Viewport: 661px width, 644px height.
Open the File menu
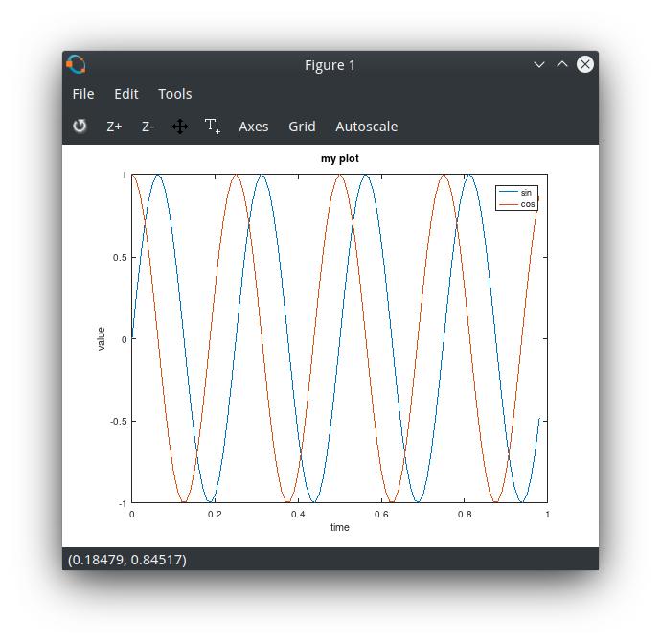83,94
